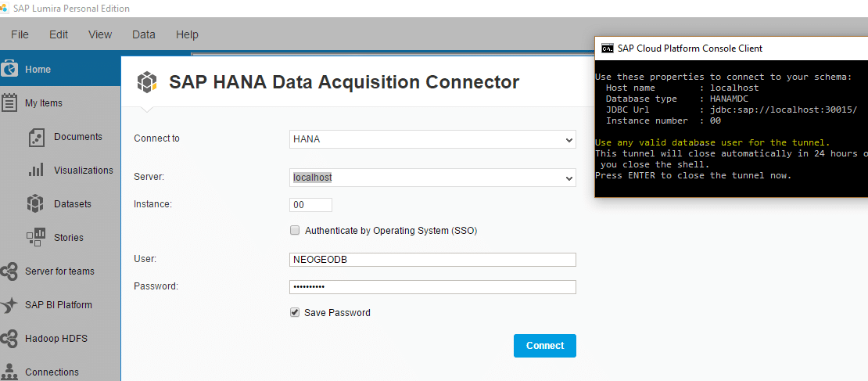Viewport: 868px width, 381px height.
Task: Open the SAP BI Platform icon
Action: coord(9,305)
